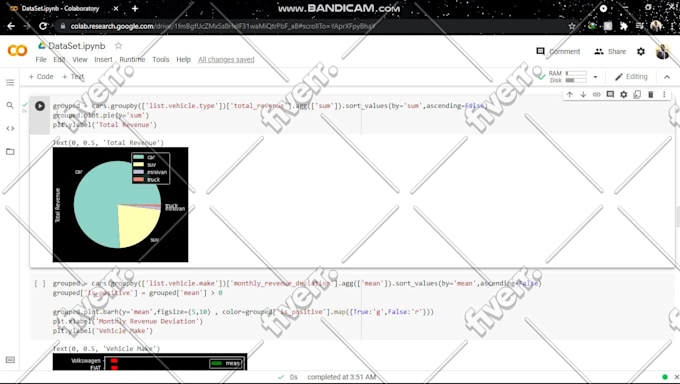Click the vertical scrollbar
Screen dimensions: 680x384
point(677,217)
